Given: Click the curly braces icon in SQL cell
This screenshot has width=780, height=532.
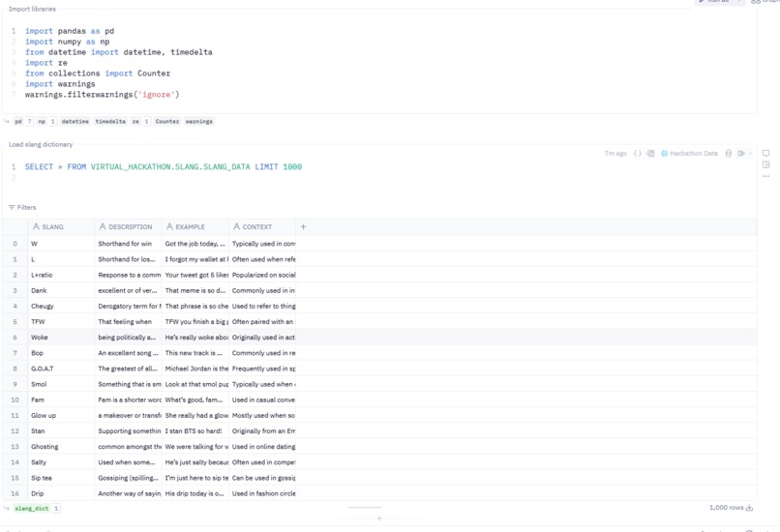Looking at the screenshot, I should tap(637, 154).
